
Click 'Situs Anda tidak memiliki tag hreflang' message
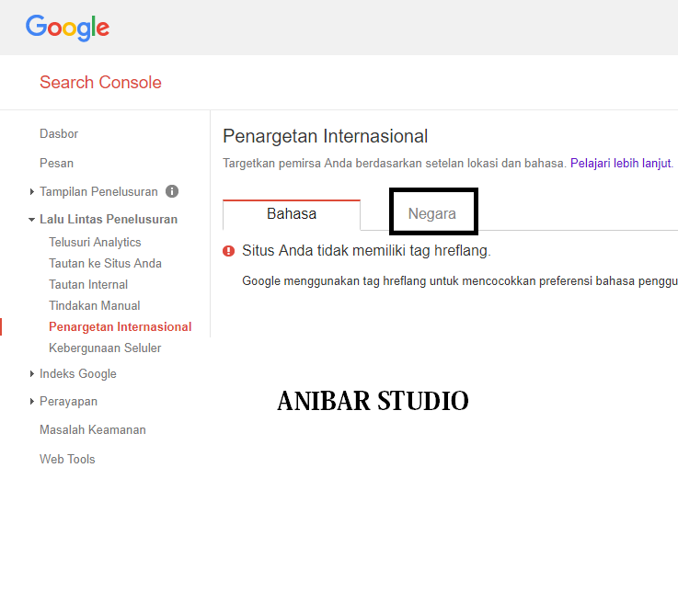click(x=366, y=251)
